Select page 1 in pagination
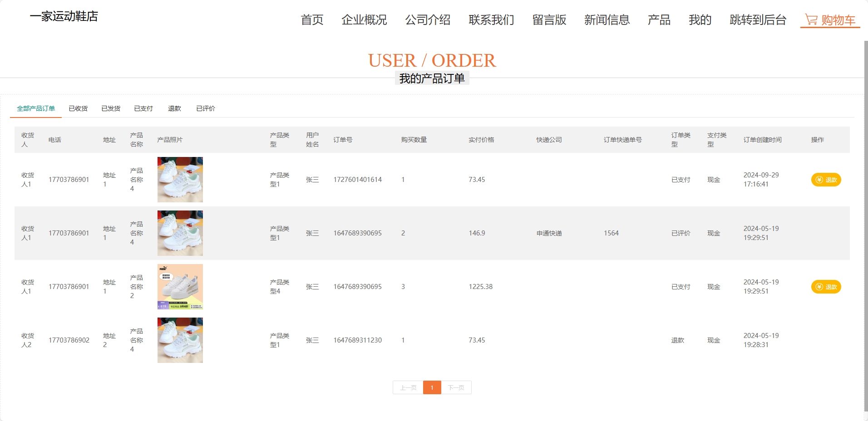Image resolution: width=868 pixels, height=421 pixels. (x=432, y=387)
